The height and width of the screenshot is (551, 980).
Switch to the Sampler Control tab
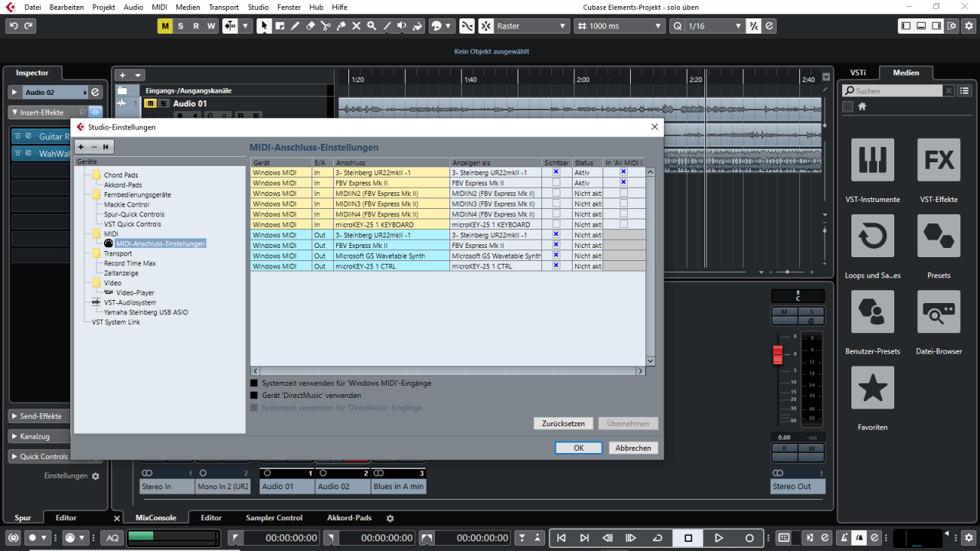pyautogui.click(x=274, y=518)
